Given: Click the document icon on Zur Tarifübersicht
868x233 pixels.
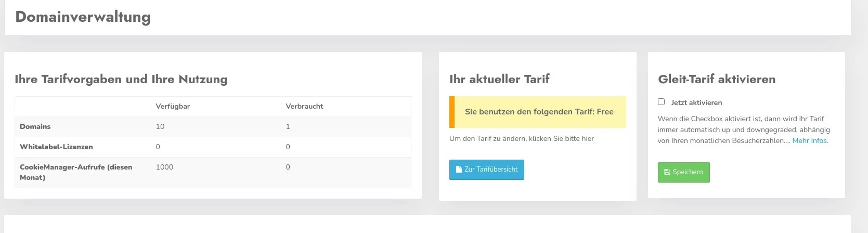Looking at the screenshot, I should point(459,170).
